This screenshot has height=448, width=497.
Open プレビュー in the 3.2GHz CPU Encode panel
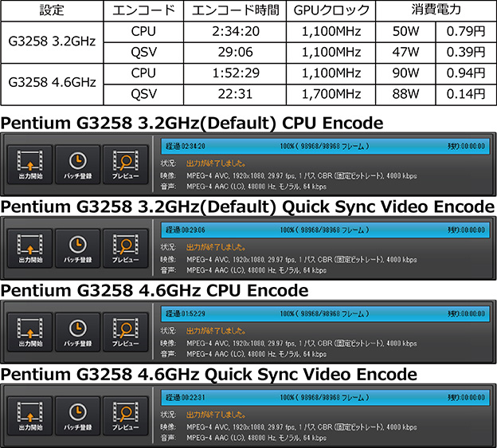click(125, 162)
